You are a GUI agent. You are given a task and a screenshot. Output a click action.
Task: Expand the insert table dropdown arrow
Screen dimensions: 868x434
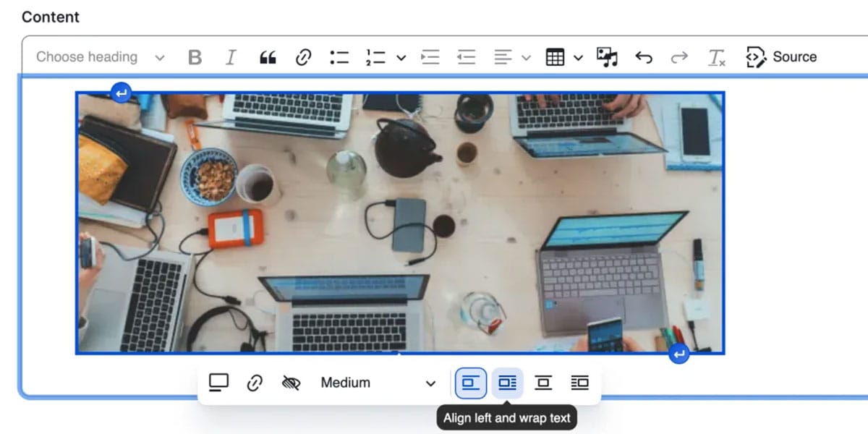(x=578, y=57)
